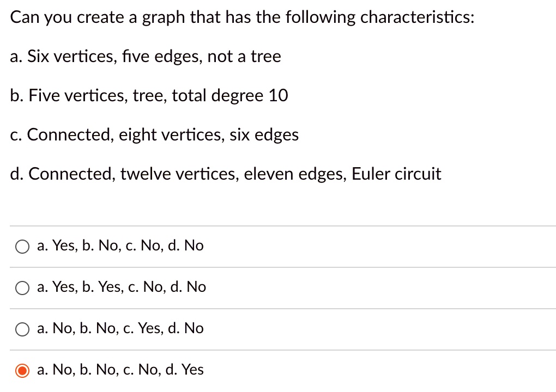Click the divider above the answer choices
556x392 pixels.
278,225
